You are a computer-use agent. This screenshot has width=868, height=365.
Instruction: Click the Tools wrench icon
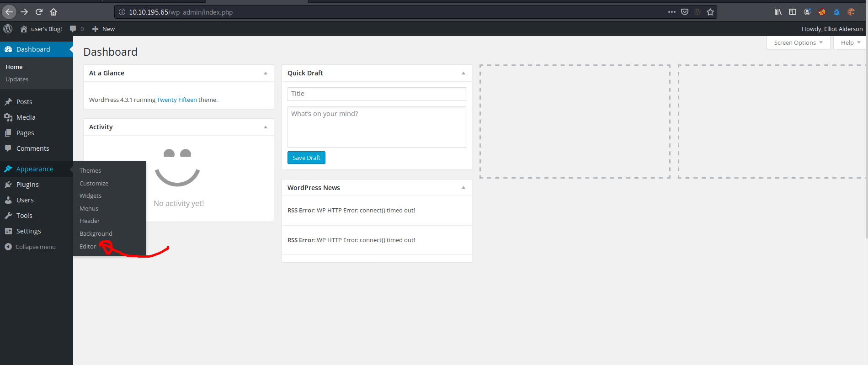8,216
